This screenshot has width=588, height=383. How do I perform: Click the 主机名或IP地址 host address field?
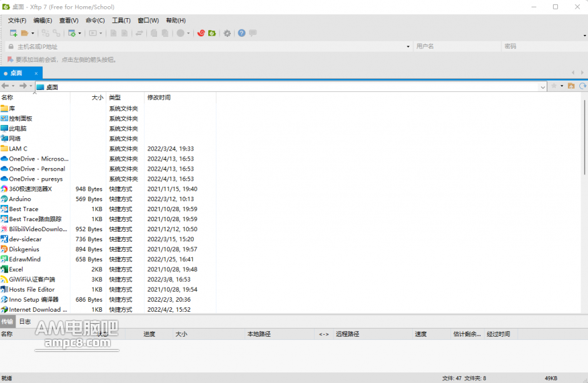pyautogui.click(x=209, y=46)
